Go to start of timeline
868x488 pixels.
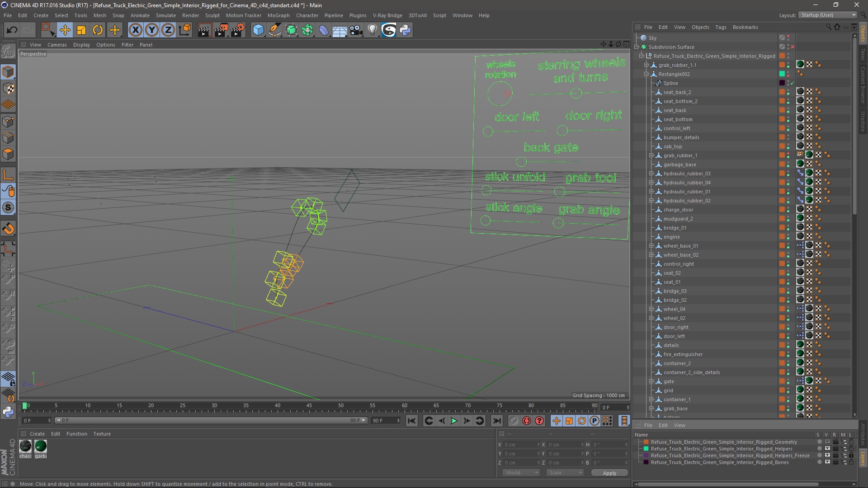click(411, 421)
